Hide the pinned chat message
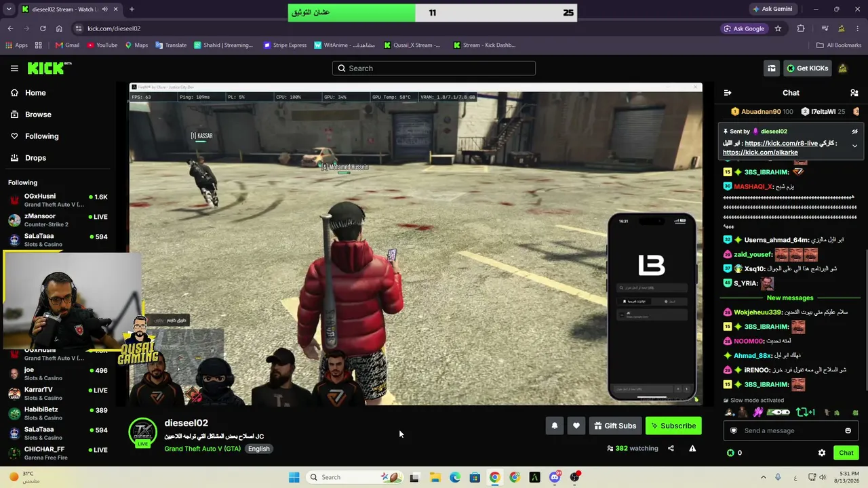The width and height of the screenshot is (868, 488). 854,131
